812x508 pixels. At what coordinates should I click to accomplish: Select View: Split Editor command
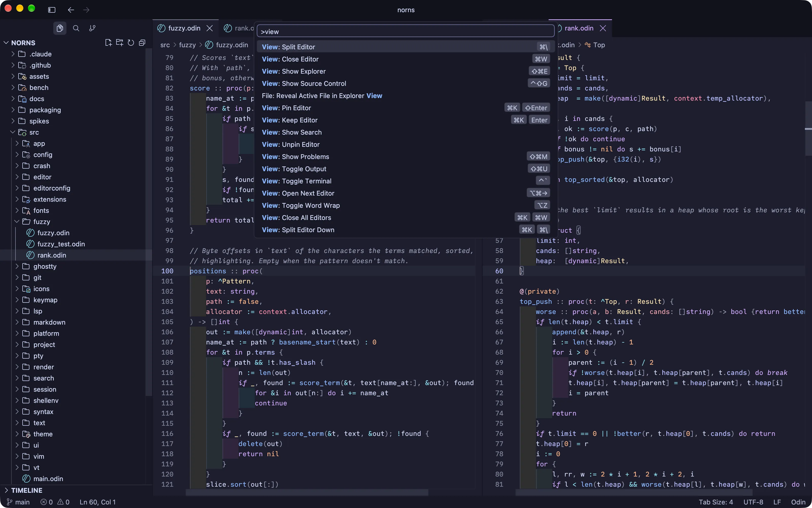pos(405,47)
